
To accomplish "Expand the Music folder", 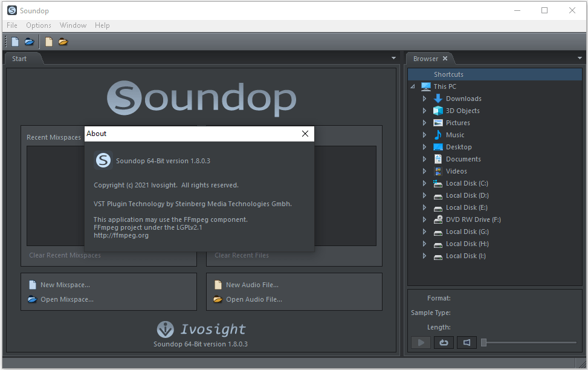I will point(424,135).
